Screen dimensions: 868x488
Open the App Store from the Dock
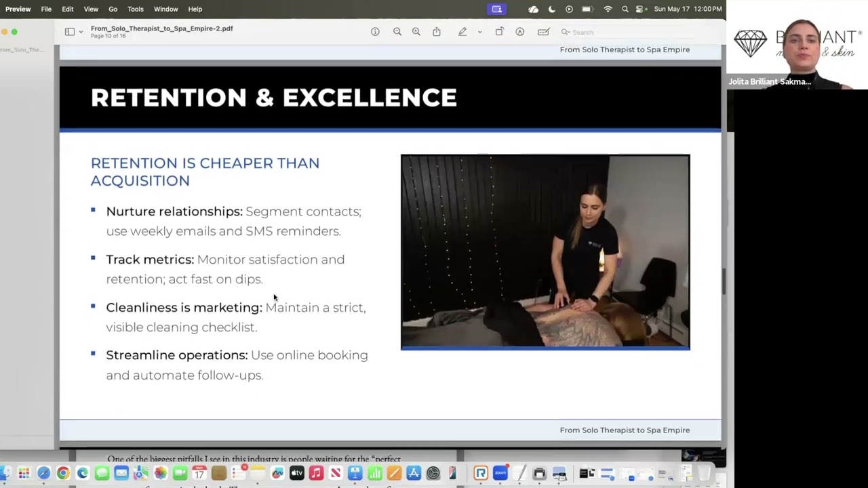coord(414,473)
